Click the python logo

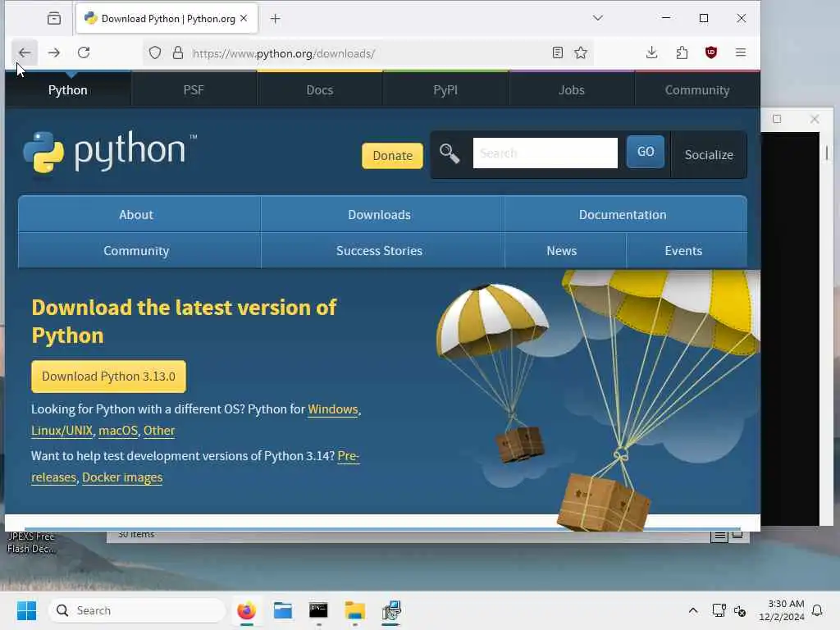(x=110, y=152)
